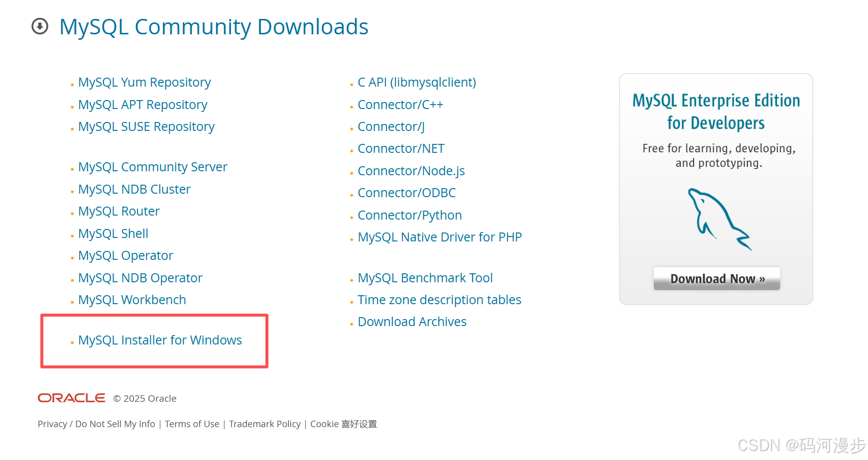Open MySQL Shell download page
The height and width of the screenshot is (460, 868).
coord(113,233)
